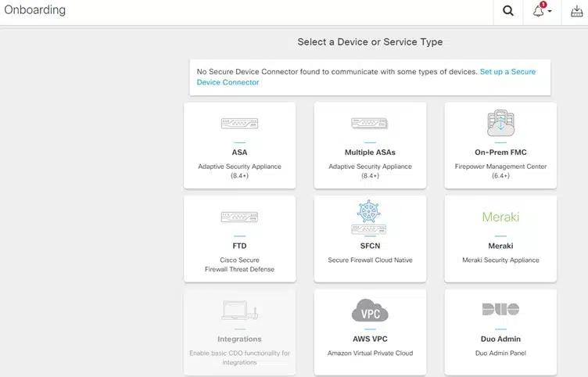588x377 pixels.
Task: Click Multiple ASAs card's 'Adaptive Security Appliance' description
Action: coord(370,171)
